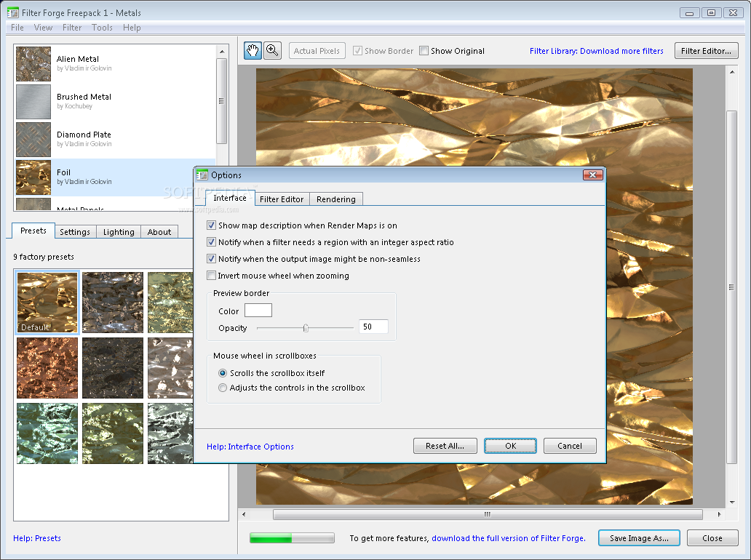Switch to the Interface tab

pyautogui.click(x=230, y=198)
